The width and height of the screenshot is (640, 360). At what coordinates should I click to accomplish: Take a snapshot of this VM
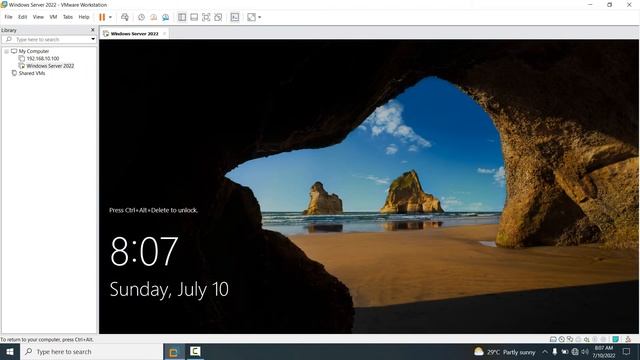click(141, 17)
